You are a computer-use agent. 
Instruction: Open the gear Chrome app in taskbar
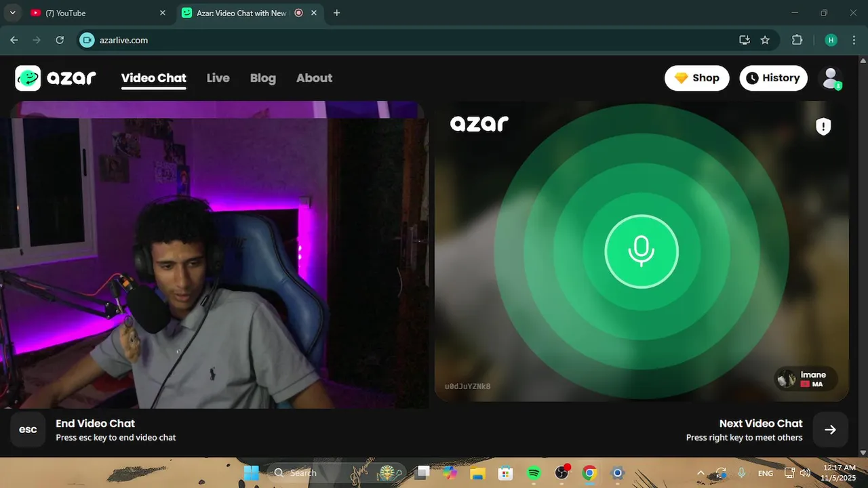pyautogui.click(x=617, y=473)
